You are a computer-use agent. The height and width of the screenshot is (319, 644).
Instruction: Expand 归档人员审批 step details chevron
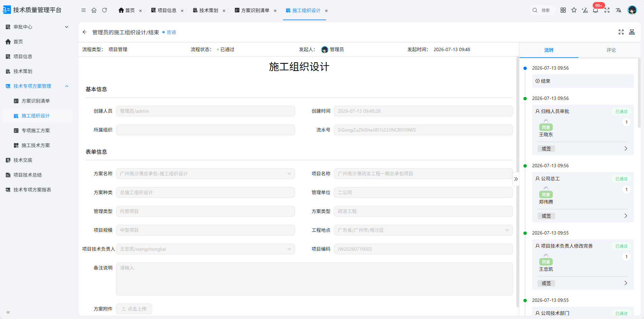[x=625, y=148]
